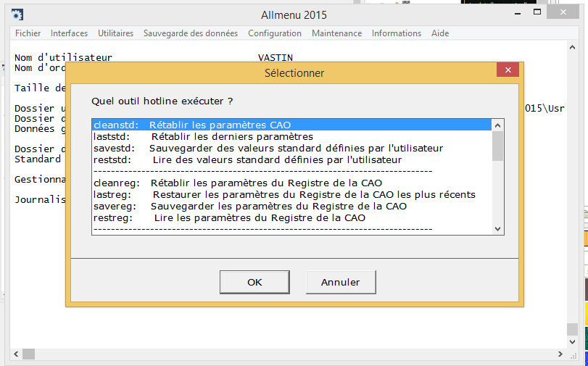This screenshot has height=366, width=588.
Task: Open the Sauvegarde des données menu
Action: (191, 33)
